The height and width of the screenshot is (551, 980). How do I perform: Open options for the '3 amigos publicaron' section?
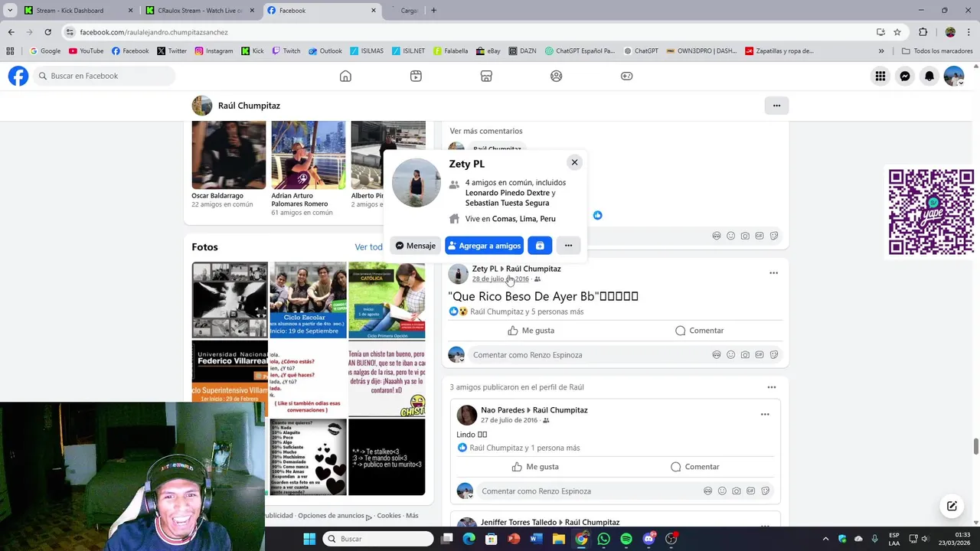pyautogui.click(x=772, y=387)
